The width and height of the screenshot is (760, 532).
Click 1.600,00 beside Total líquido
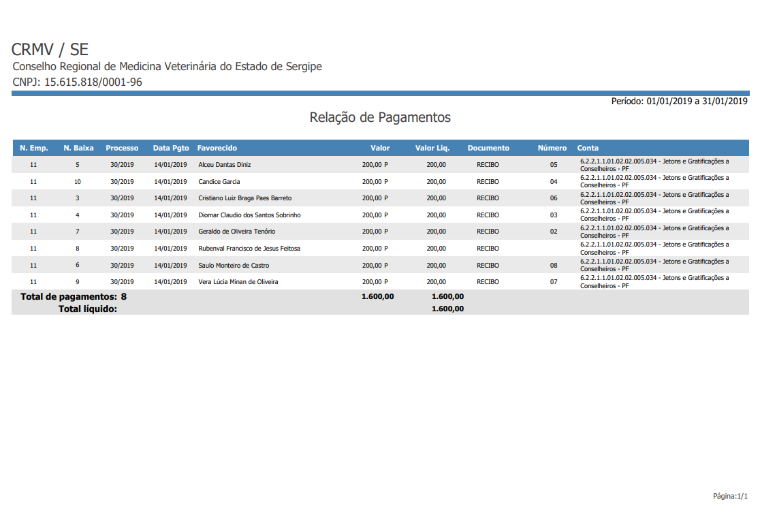coord(448,309)
